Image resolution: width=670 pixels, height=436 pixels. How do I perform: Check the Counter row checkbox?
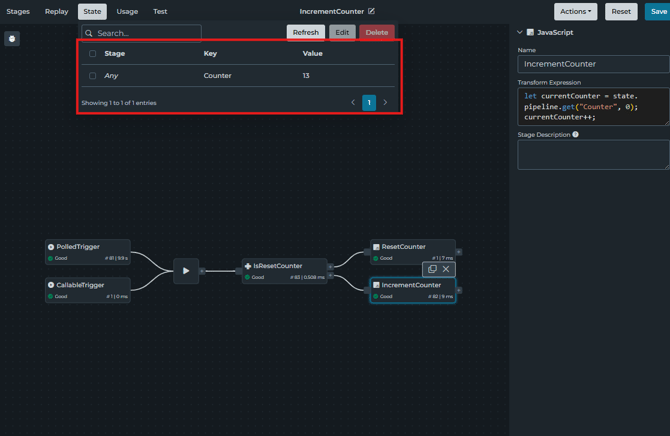tap(92, 76)
